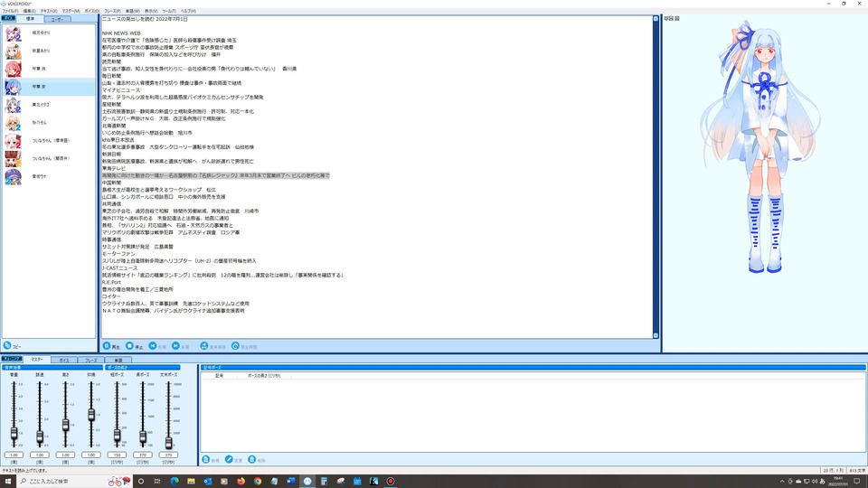The image size is (868, 488).
Task: Show the 再生時間 playback duration
Action: pyautogui.click(x=244, y=346)
